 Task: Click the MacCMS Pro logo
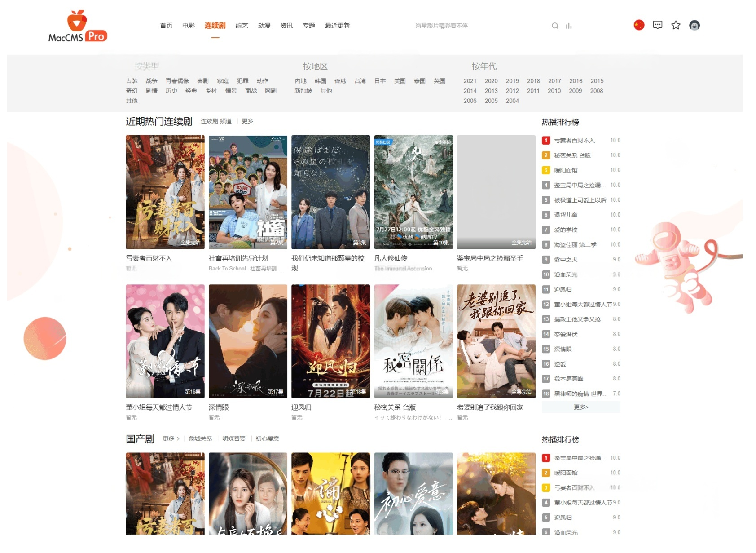click(78, 27)
